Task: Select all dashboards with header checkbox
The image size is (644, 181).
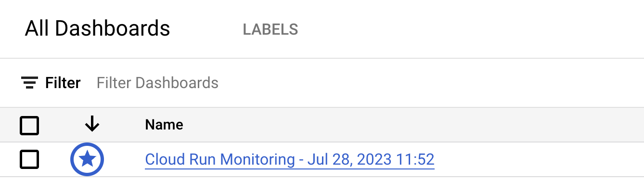Action: (x=29, y=126)
